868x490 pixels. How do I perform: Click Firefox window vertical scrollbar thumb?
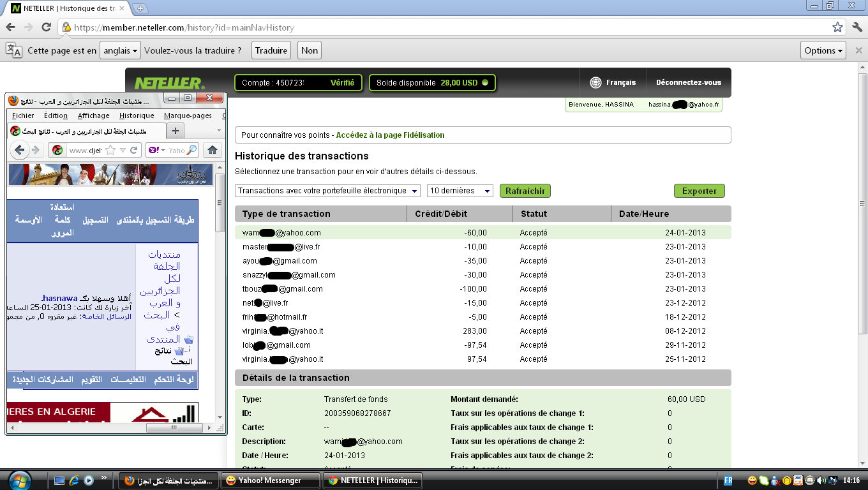coord(220,203)
